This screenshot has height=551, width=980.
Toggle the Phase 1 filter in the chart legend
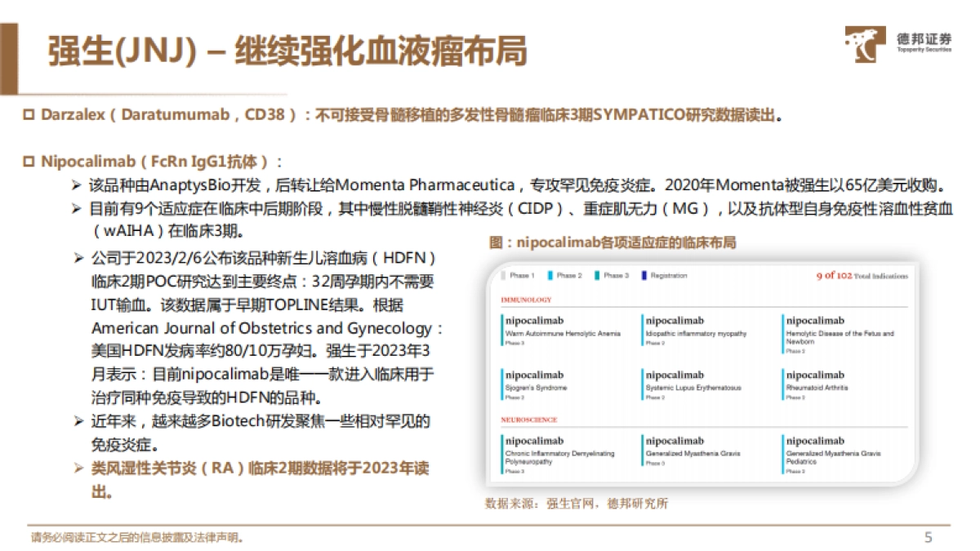(503, 276)
